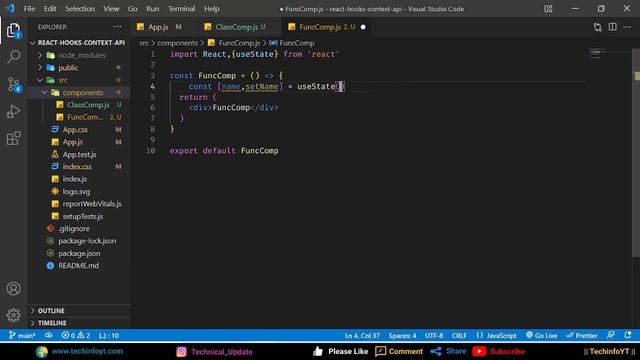Click the main* git branch indicator
The image size is (640, 360).
click(x=22, y=336)
